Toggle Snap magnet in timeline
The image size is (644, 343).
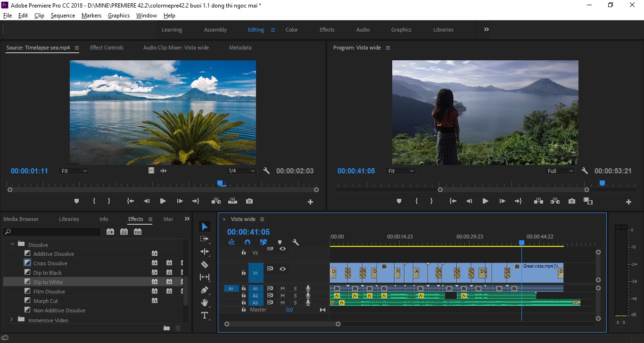tap(248, 242)
